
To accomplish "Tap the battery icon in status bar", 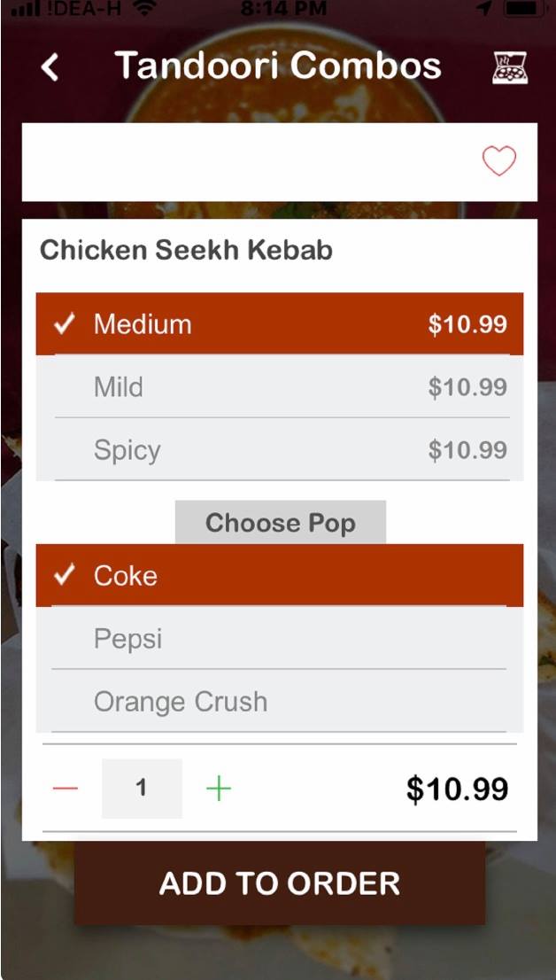I will click(x=524, y=9).
